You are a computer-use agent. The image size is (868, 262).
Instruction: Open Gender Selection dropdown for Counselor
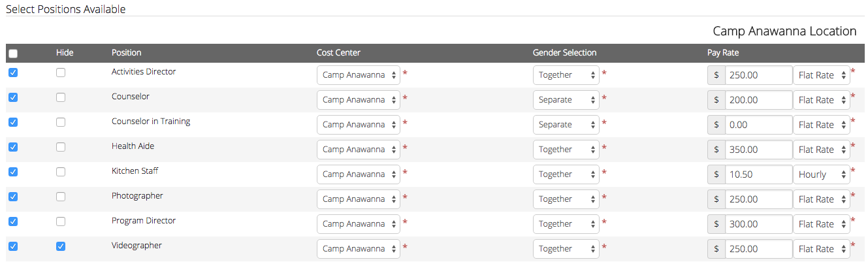click(x=566, y=100)
